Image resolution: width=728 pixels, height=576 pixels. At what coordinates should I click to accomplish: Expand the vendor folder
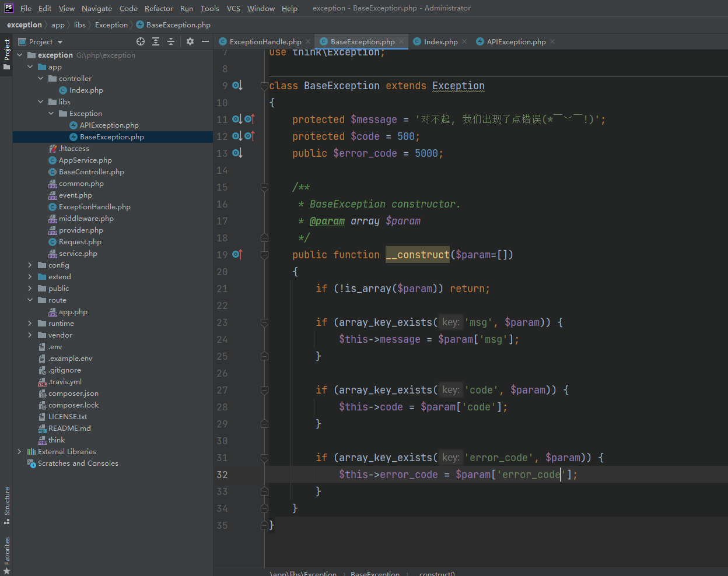coord(30,335)
